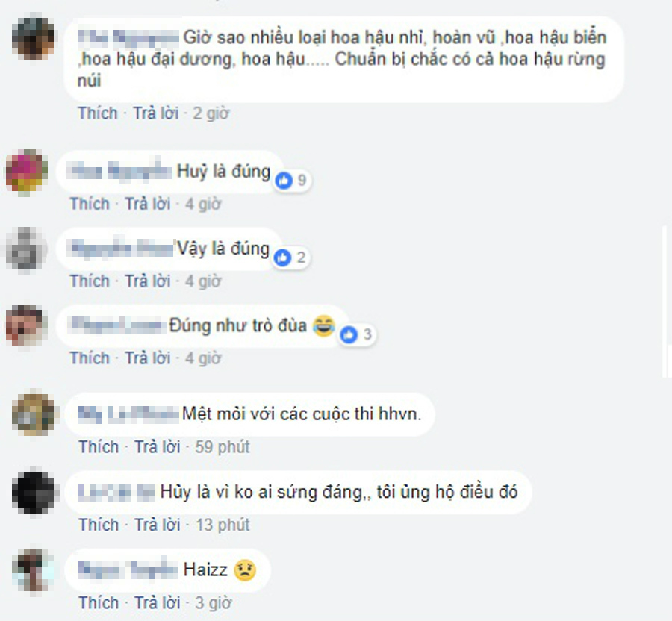Click Thích under 'Hủy là vì ko ai sứng đáng'

[99, 525]
